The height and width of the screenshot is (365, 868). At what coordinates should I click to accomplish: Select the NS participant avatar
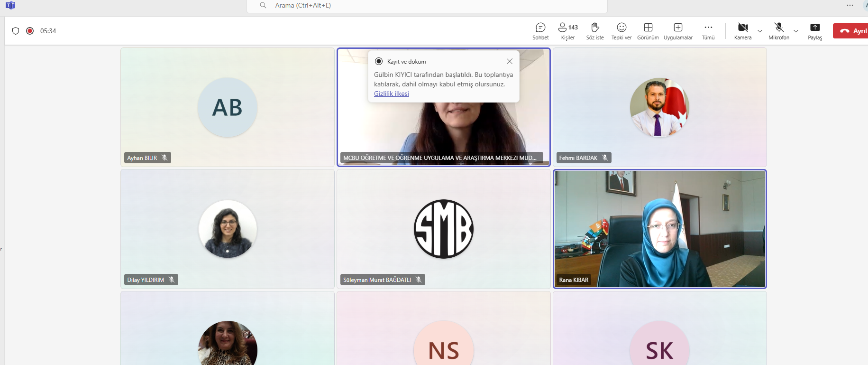[x=444, y=343]
